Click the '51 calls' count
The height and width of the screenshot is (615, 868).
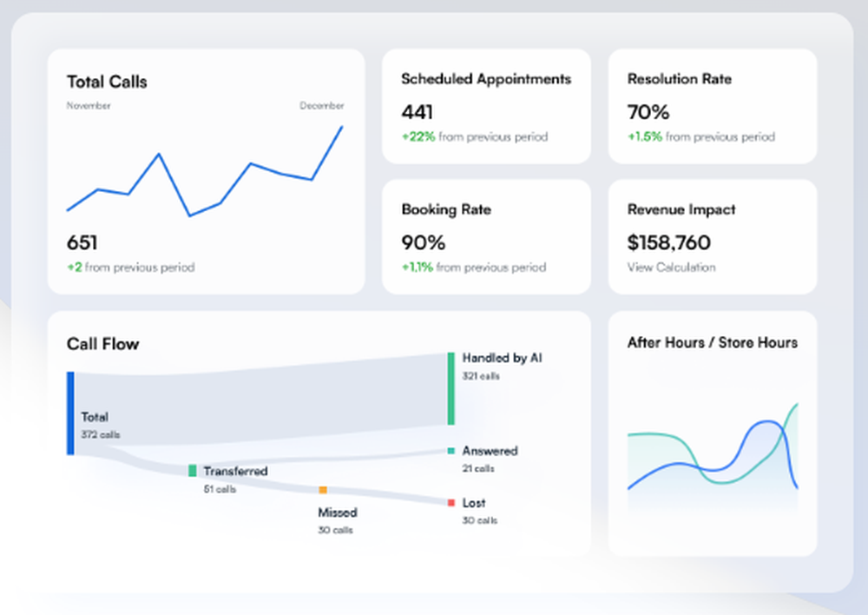point(220,489)
